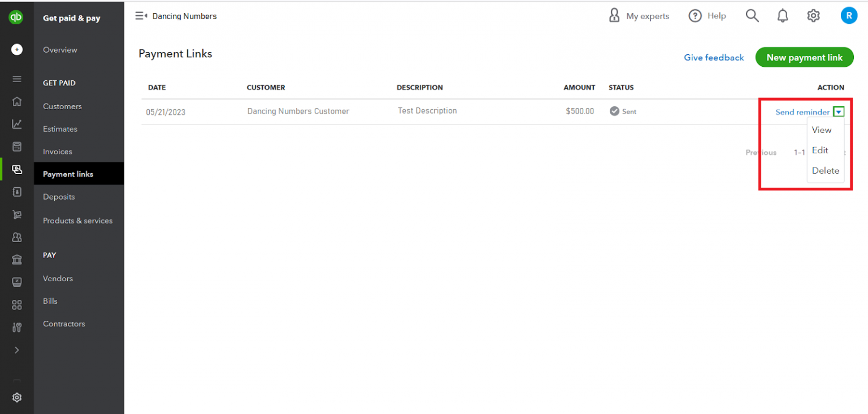
Task: Collapse the left navigation using the chevron arrow
Action: tap(17, 350)
